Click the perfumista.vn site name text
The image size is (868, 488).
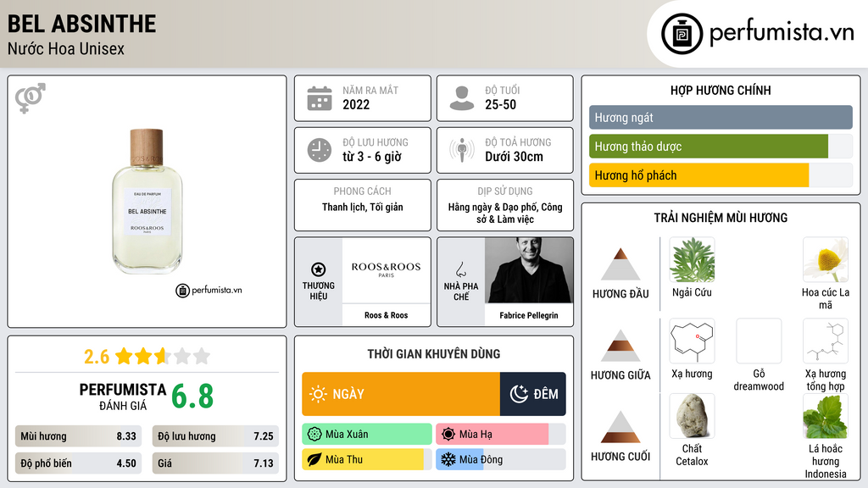coord(782,33)
